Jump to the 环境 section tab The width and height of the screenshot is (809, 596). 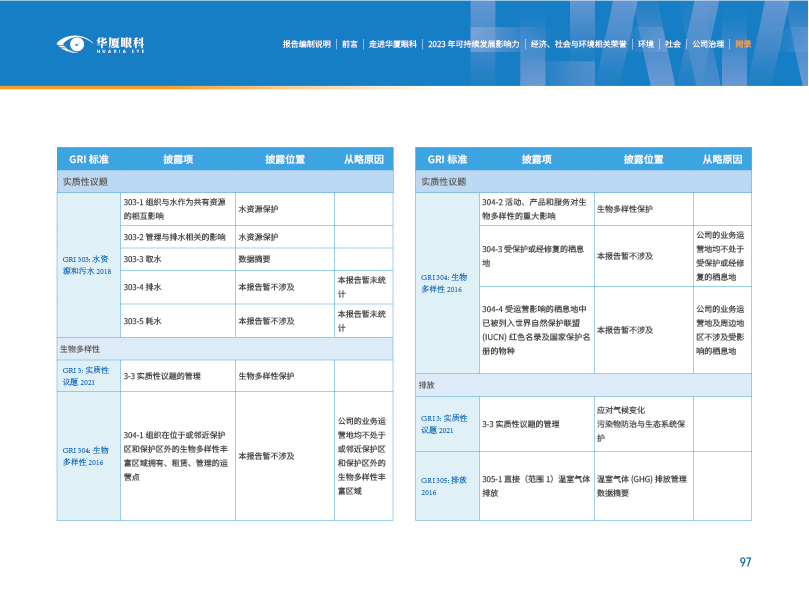click(646, 45)
